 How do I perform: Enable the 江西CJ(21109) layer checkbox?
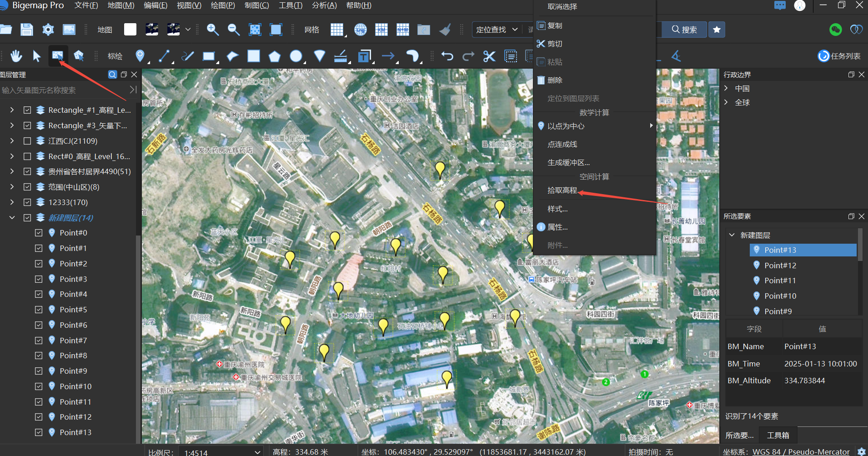[27, 141]
